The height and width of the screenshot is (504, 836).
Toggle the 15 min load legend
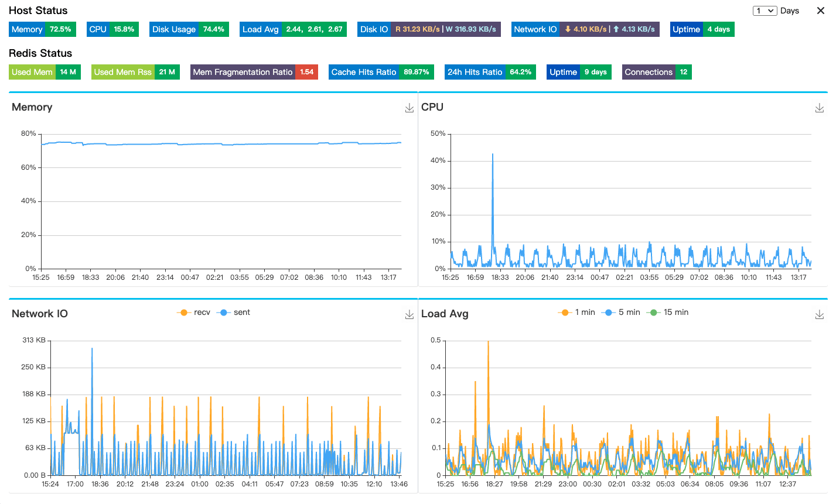coord(667,313)
